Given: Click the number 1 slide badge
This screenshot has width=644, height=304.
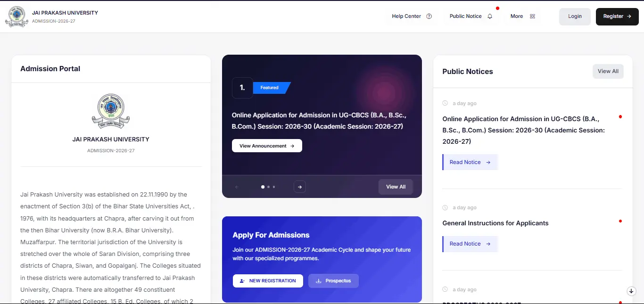Looking at the screenshot, I should point(242,88).
